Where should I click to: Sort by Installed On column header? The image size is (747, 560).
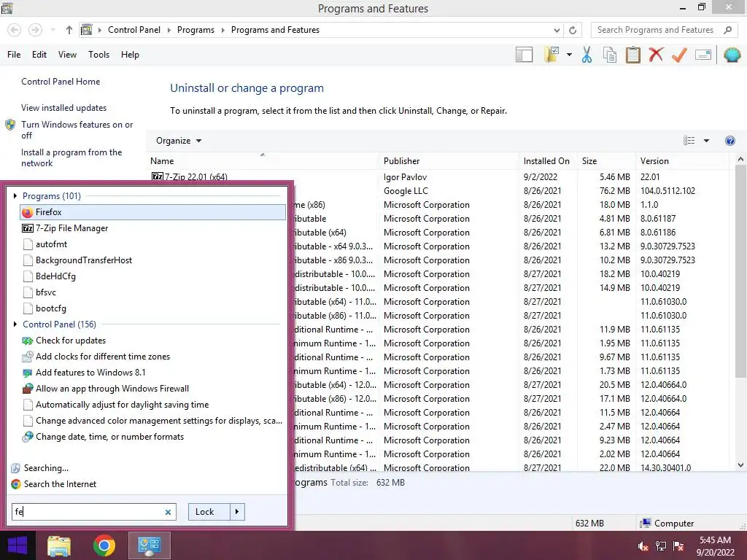point(547,161)
